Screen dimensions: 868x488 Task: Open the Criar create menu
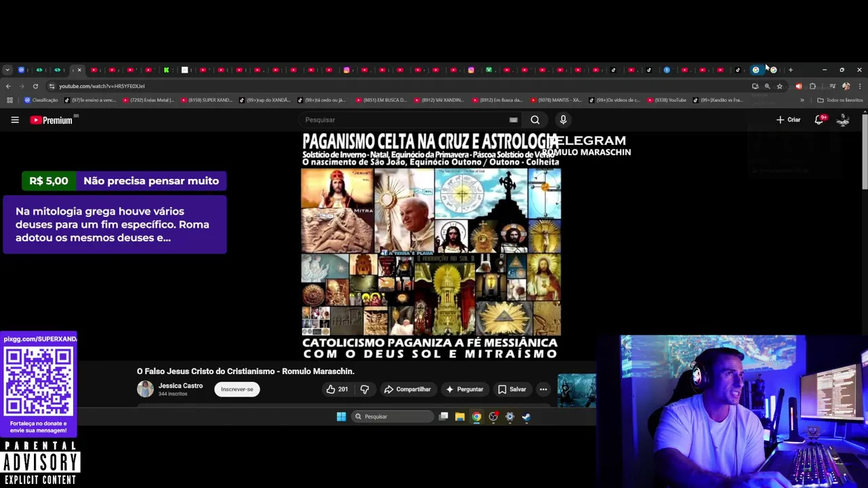click(789, 120)
